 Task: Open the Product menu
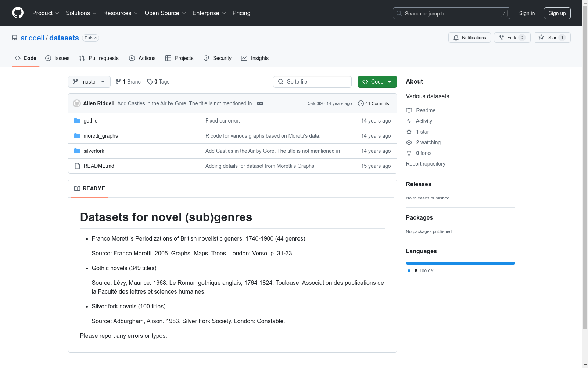[x=46, y=13]
